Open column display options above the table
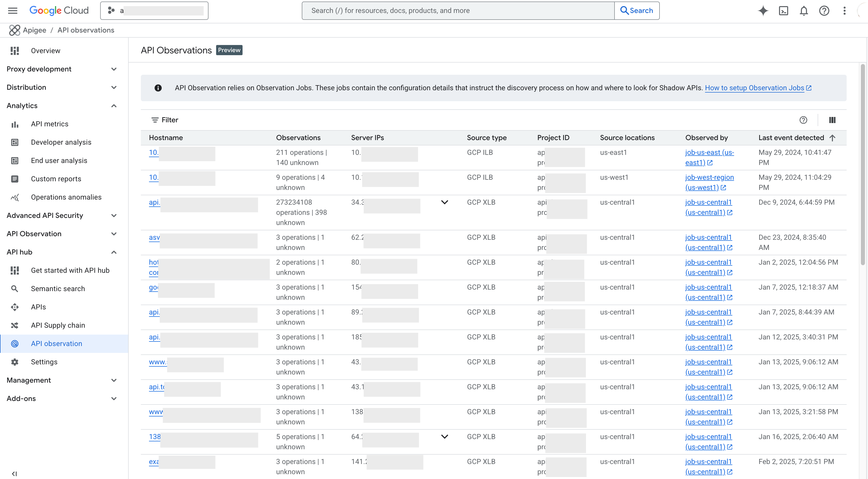Screen dimensions: 868x479 coord(833,120)
